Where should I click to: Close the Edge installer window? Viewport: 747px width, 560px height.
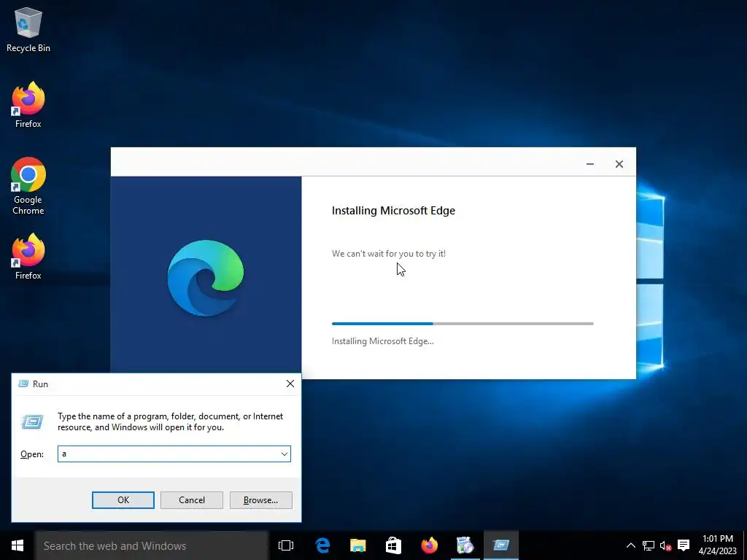(619, 164)
